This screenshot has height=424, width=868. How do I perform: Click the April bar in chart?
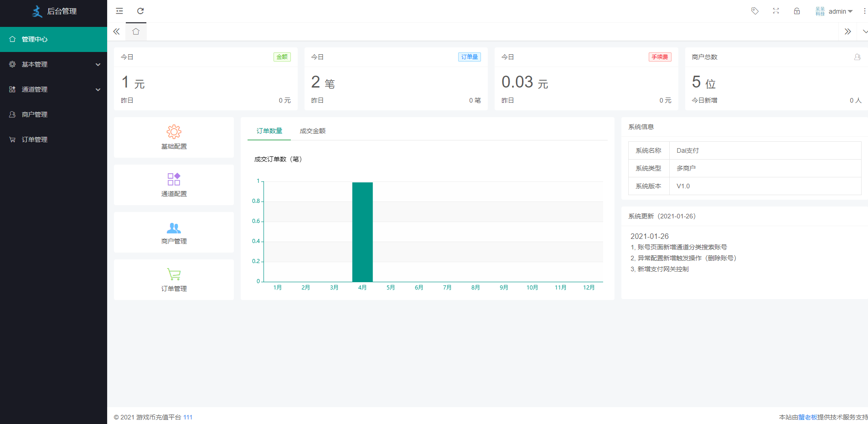362,232
